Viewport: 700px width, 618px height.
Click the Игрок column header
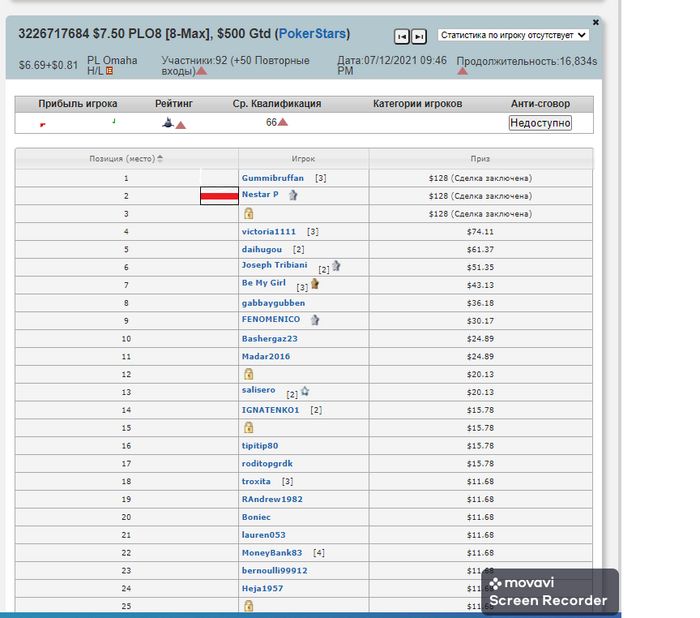pyautogui.click(x=303, y=159)
